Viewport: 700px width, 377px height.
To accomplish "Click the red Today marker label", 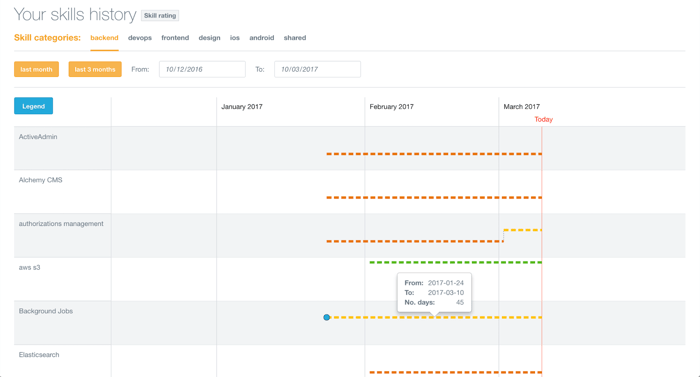I will 543,119.
